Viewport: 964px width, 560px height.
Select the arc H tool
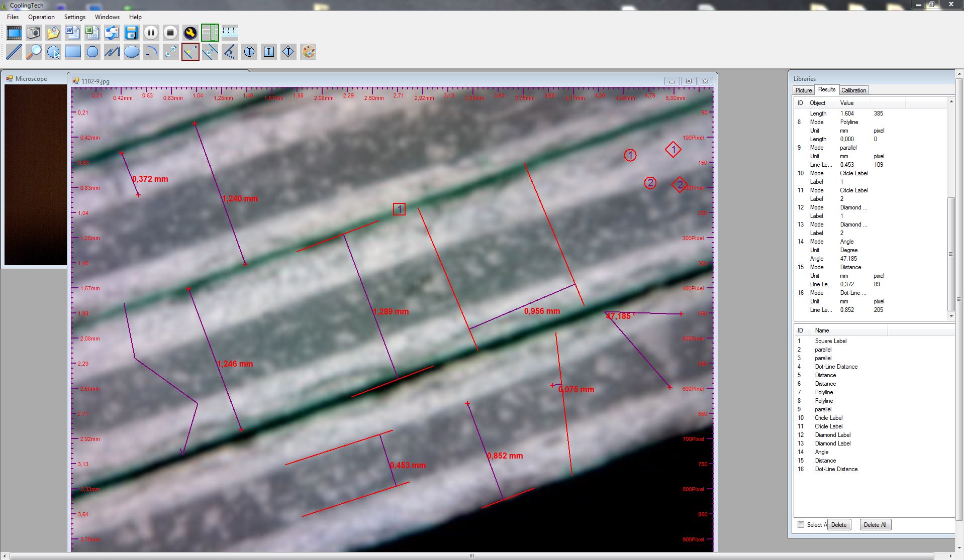151,52
